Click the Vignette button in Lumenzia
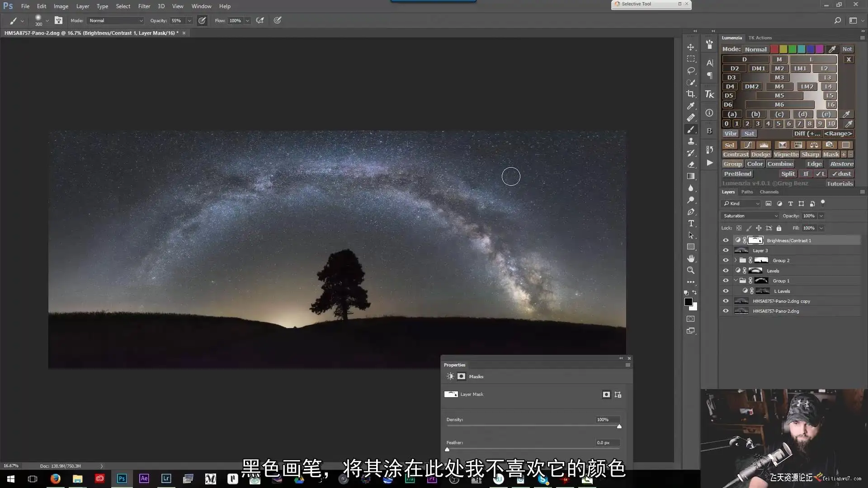Image resolution: width=868 pixels, height=488 pixels. tap(786, 155)
